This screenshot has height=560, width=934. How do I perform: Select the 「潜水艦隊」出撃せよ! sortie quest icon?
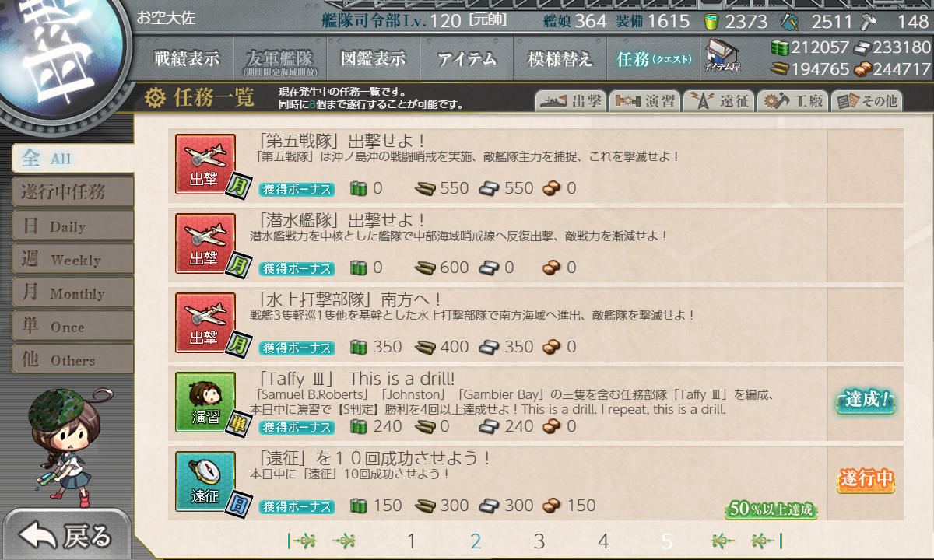pos(205,244)
